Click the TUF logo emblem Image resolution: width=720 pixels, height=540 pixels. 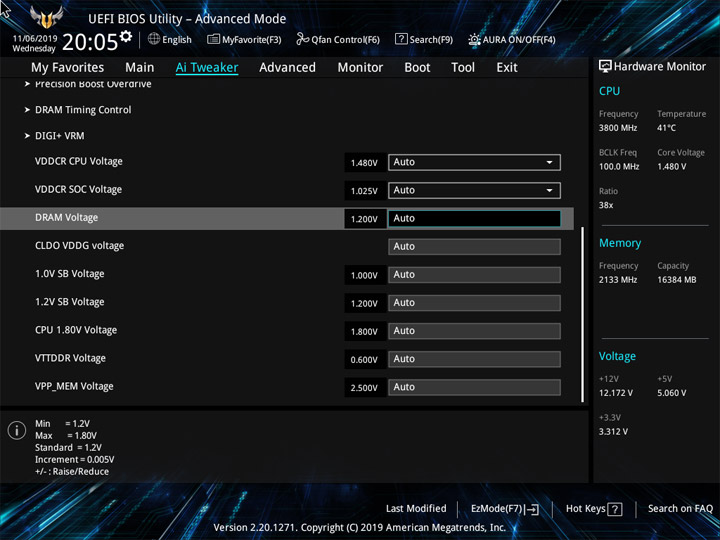46,17
